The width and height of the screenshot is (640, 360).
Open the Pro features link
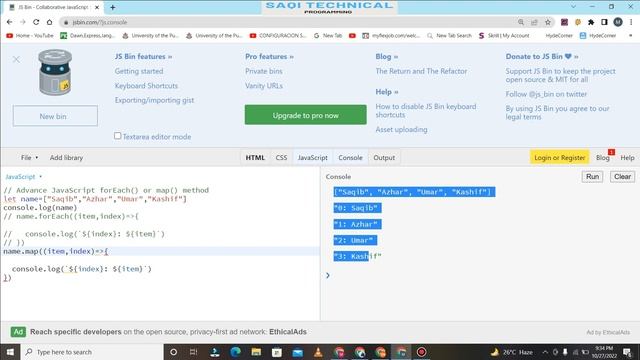tap(269, 56)
